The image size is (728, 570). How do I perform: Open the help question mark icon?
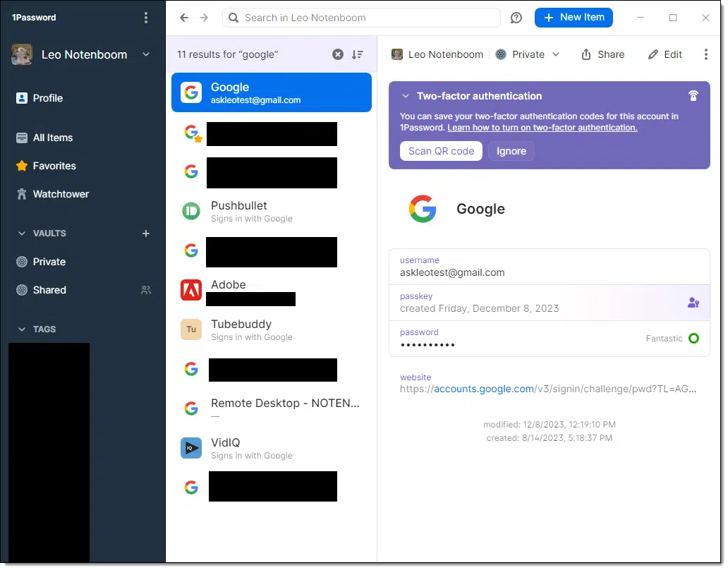point(516,18)
